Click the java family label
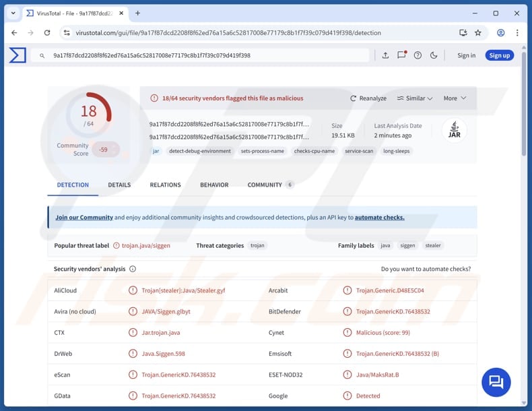532x411 pixels. (x=385, y=245)
